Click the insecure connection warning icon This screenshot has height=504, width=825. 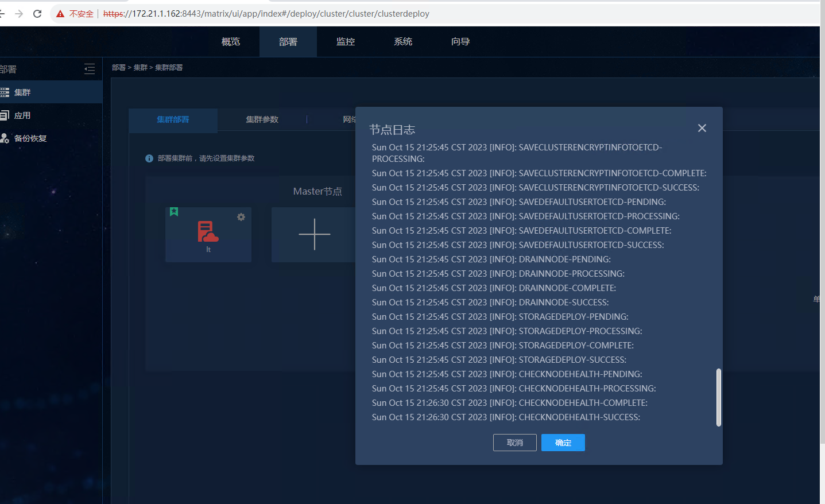pyautogui.click(x=60, y=14)
